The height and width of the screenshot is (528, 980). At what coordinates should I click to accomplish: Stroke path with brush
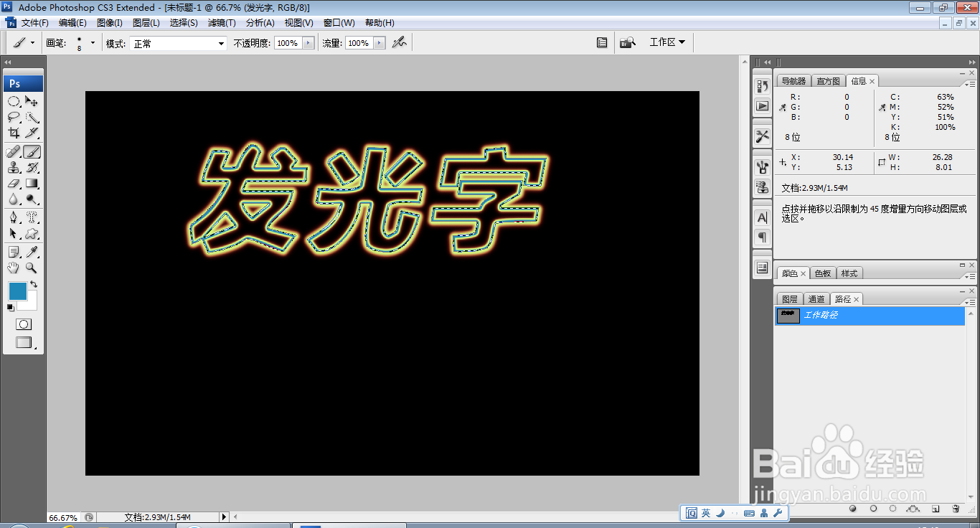(873, 509)
